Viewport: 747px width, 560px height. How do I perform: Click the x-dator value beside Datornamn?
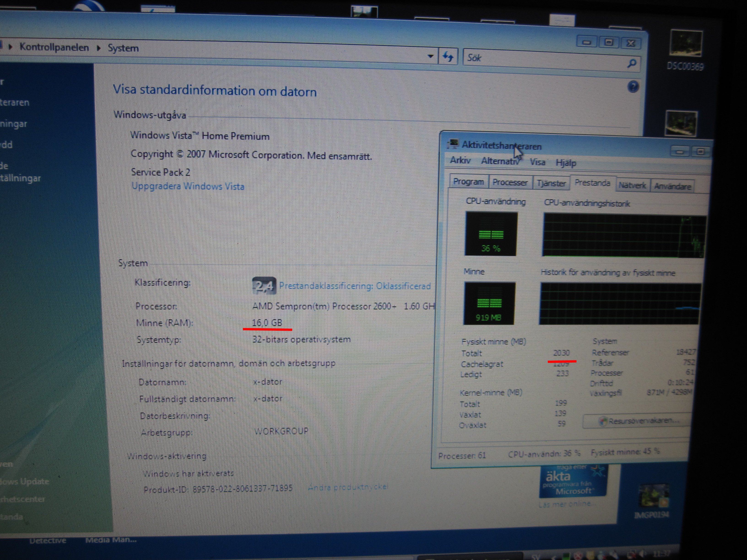pos(268,382)
